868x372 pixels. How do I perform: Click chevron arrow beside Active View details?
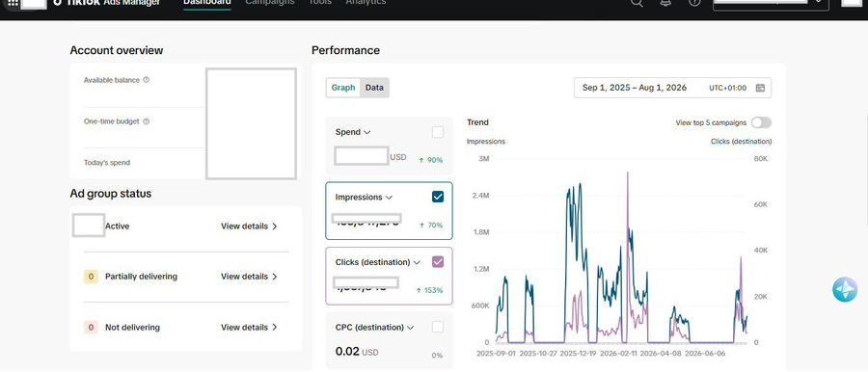275,226
